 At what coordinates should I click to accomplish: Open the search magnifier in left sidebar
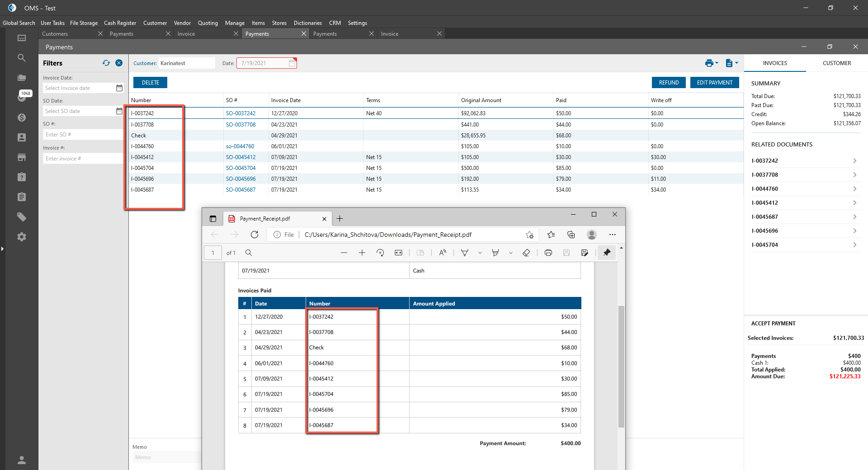(x=21, y=58)
